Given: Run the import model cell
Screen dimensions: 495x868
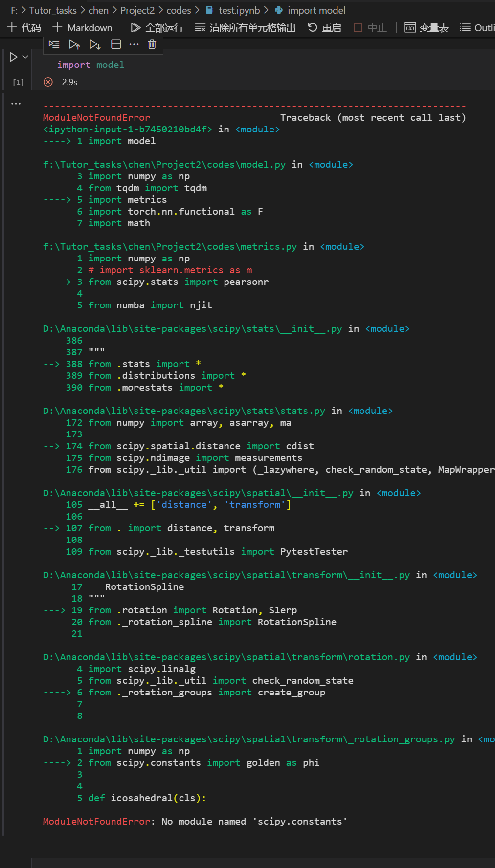Looking at the screenshot, I should point(13,57).
